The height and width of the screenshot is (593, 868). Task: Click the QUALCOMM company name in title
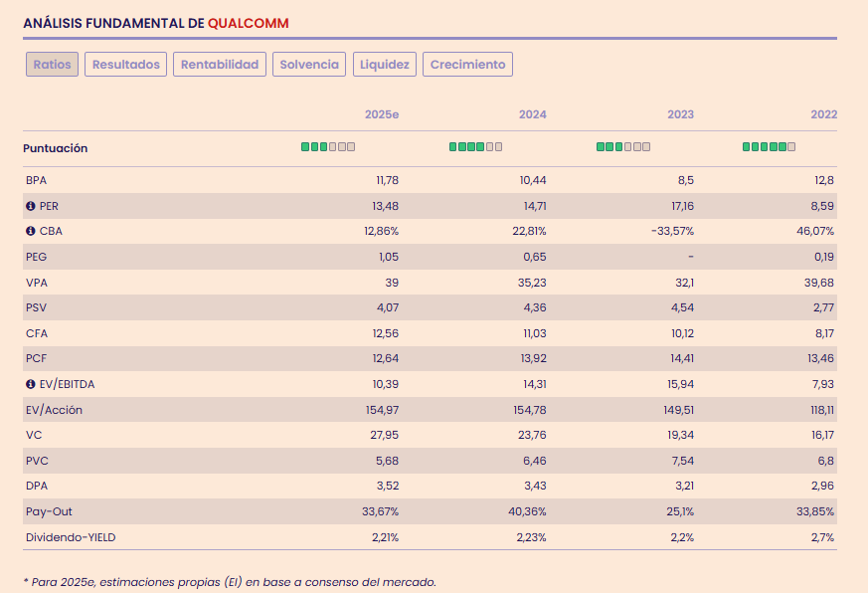(249, 22)
